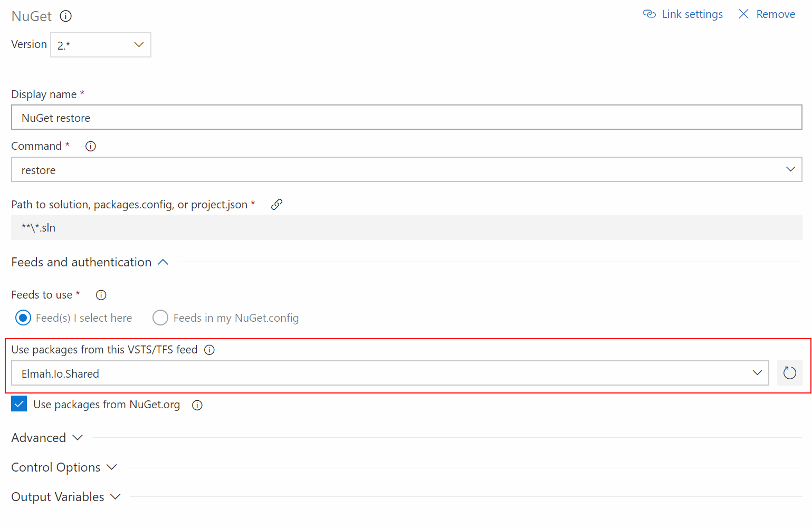Click the info icon beside Use packages from NuGet.org
The height and width of the screenshot is (528, 812).
[197, 405]
